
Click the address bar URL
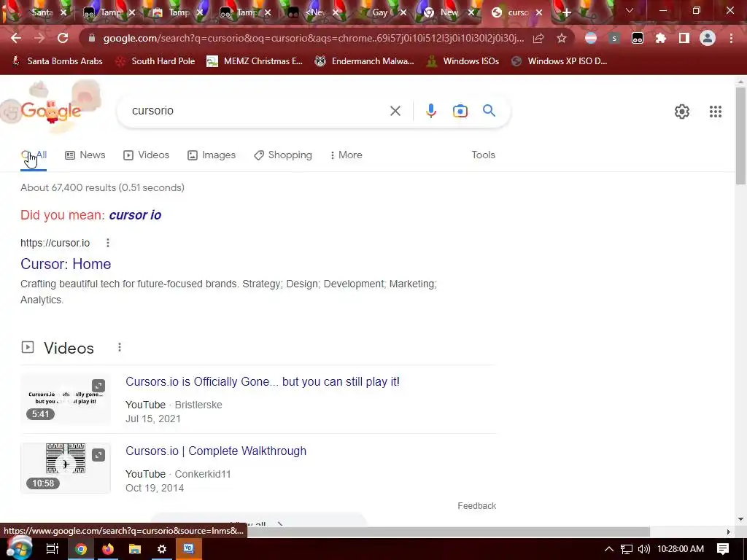[314, 38]
